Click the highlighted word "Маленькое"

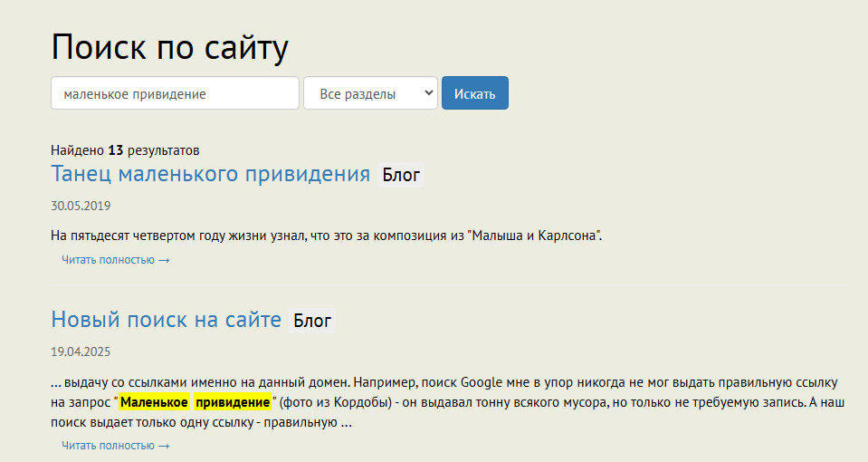pos(154,402)
